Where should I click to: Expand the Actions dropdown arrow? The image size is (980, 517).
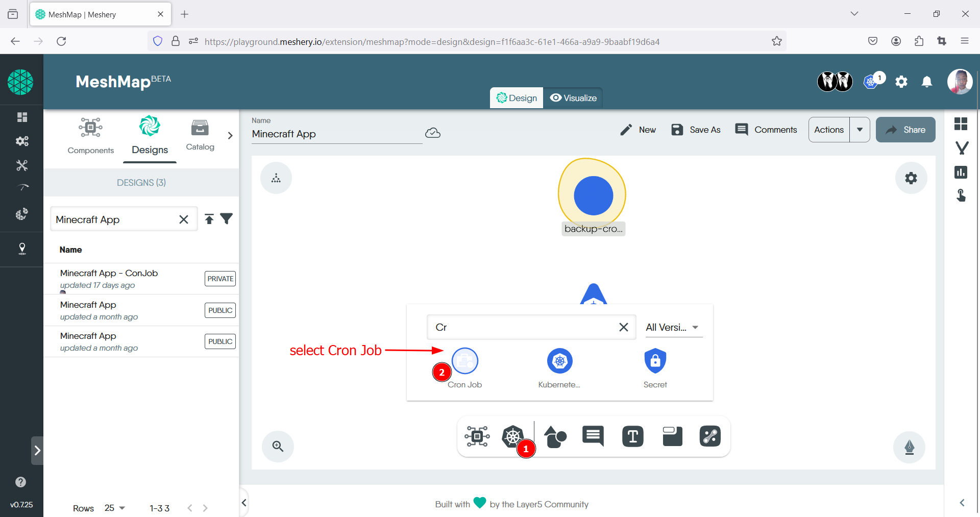tap(860, 130)
